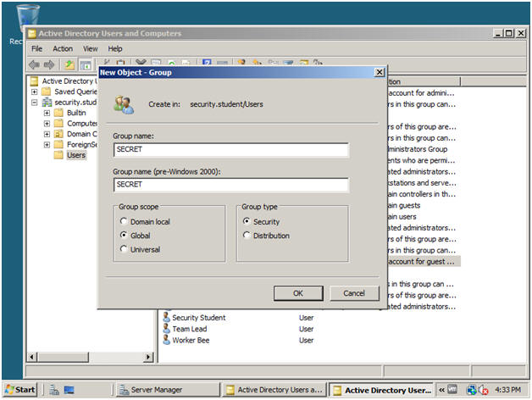Click the 'ministrators Group' description text

click(x=418, y=149)
